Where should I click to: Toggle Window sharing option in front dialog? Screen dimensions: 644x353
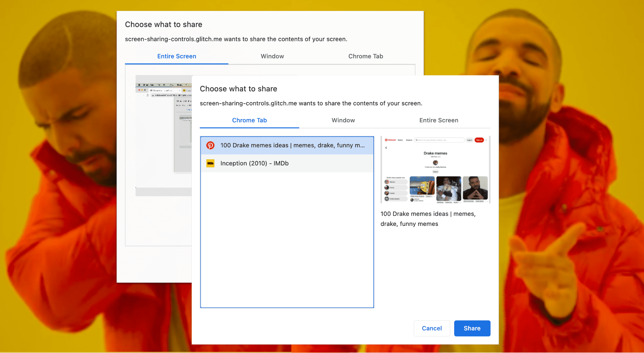(x=343, y=121)
